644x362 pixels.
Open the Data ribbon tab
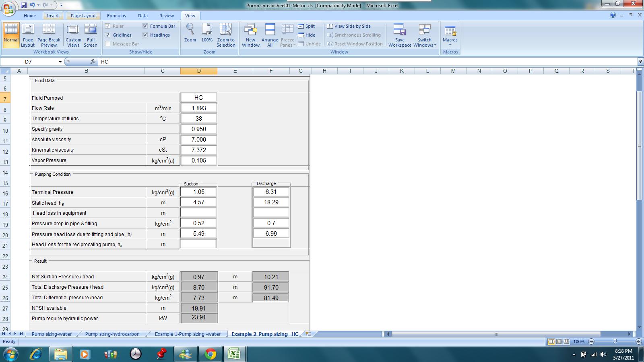tap(143, 16)
